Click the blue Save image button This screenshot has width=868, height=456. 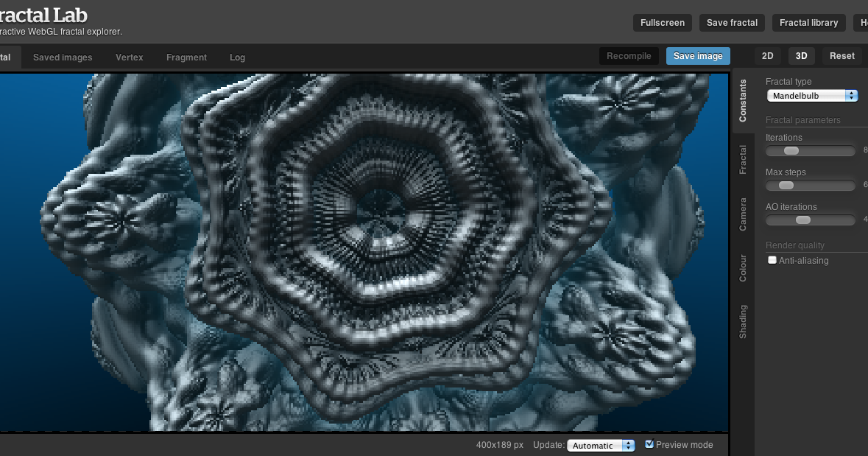click(698, 56)
